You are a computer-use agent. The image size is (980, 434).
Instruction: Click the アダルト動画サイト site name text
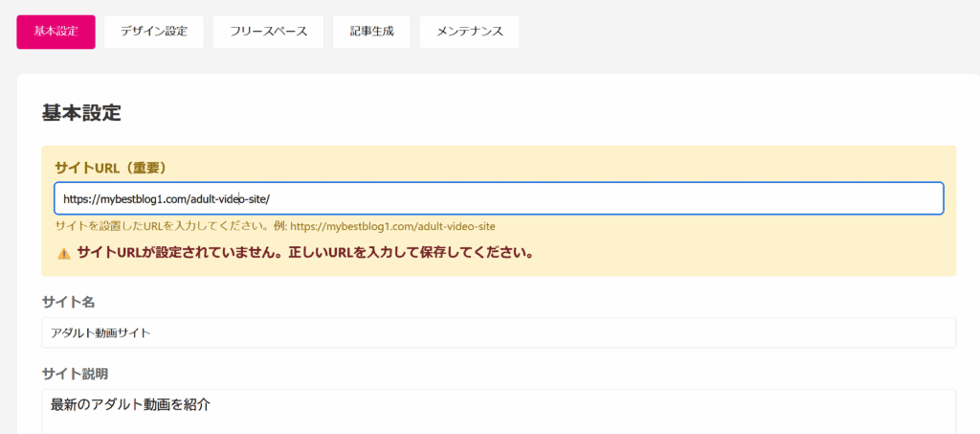click(100, 333)
